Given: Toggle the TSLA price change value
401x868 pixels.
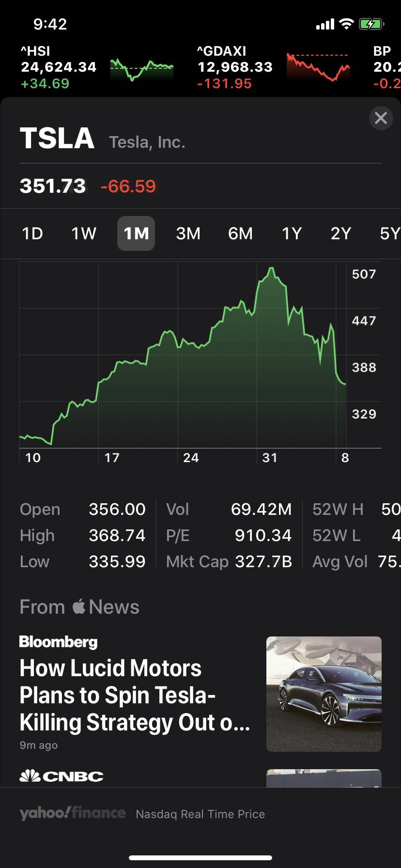Looking at the screenshot, I should pos(128,186).
